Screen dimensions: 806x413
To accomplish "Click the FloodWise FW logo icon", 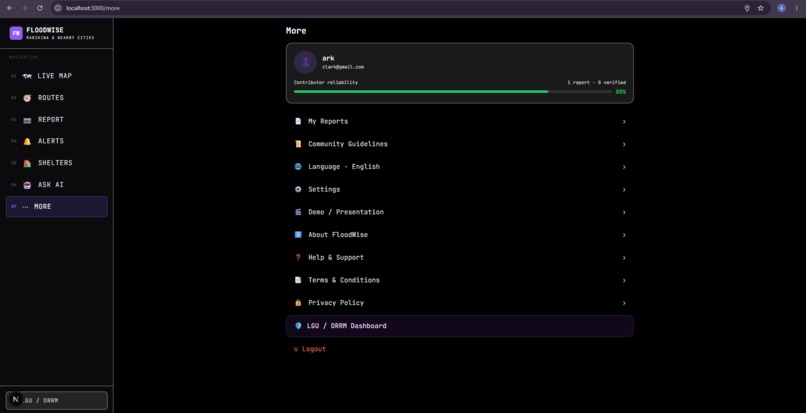I will point(16,33).
